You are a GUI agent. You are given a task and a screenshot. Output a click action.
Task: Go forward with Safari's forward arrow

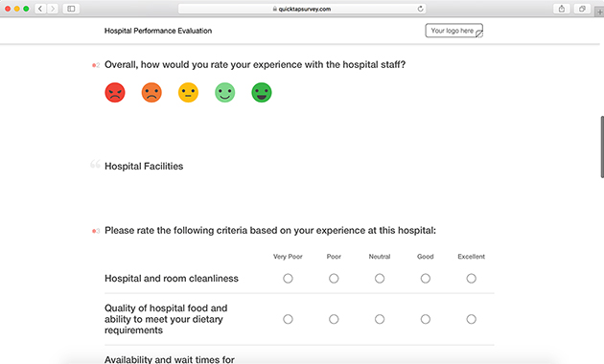pos(53,9)
